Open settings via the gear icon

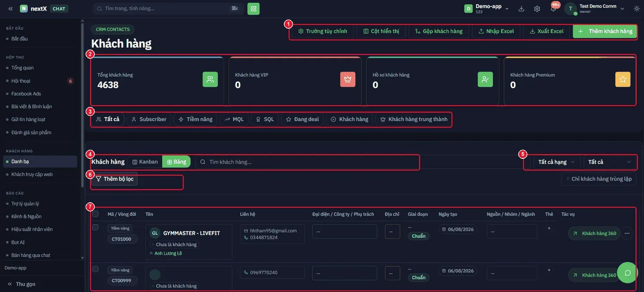(537, 9)
